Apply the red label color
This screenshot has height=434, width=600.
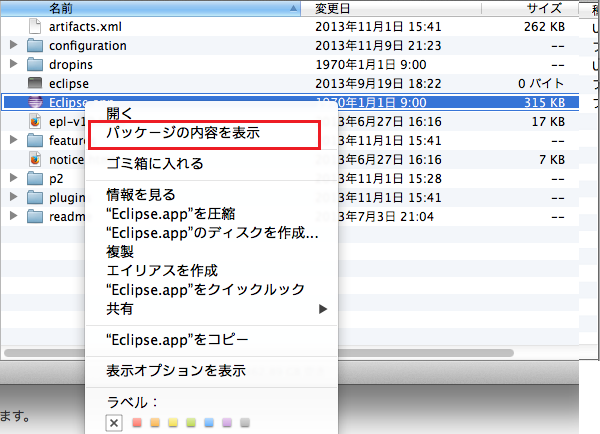137,423
